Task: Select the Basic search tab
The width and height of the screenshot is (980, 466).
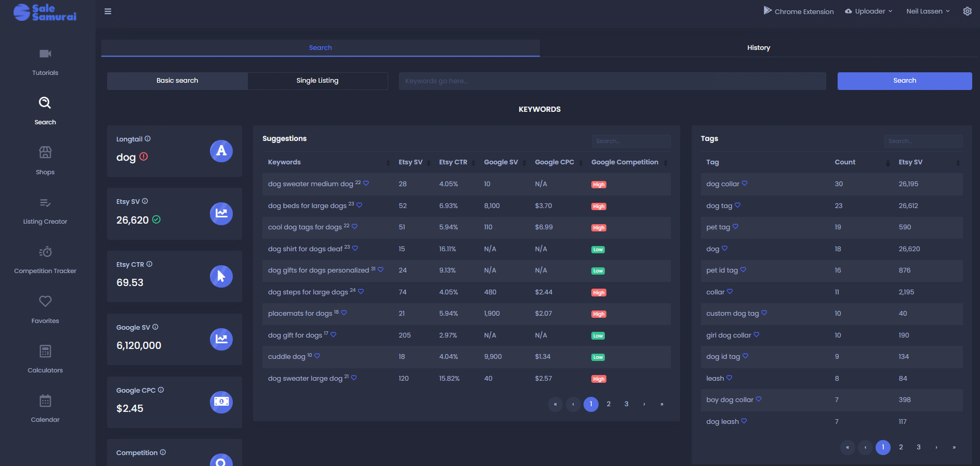Action: 177,81
